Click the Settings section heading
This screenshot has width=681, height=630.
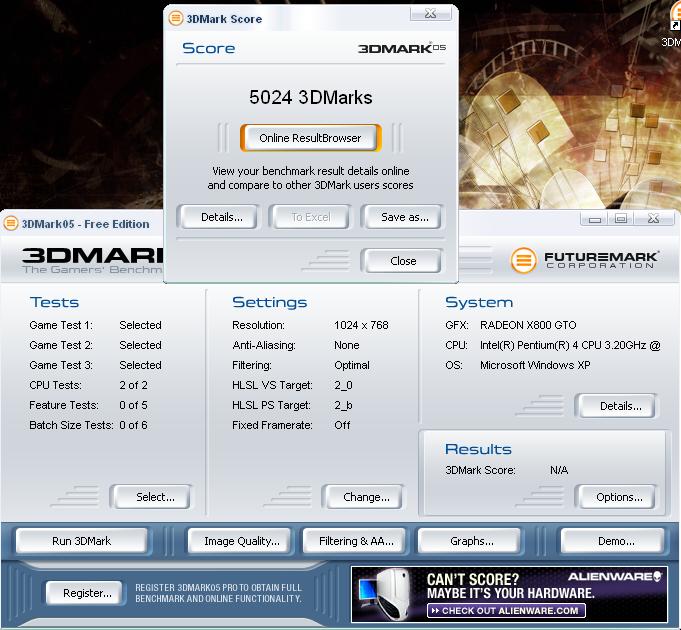point(270,302)
